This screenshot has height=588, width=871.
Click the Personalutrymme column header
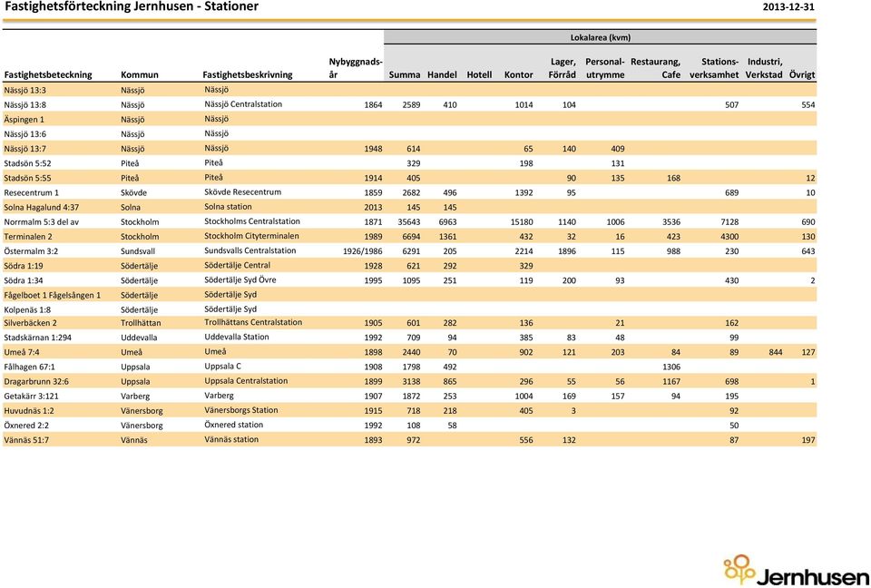(x=605, y=68)
